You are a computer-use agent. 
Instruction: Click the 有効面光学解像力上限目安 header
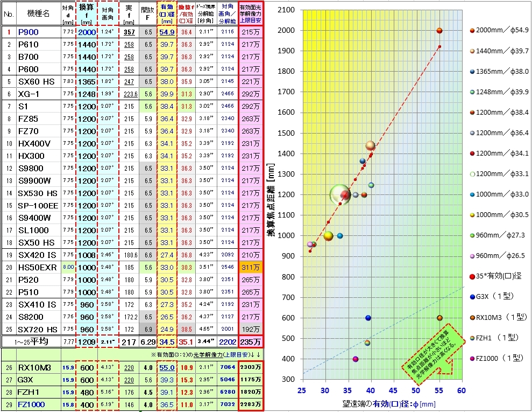click(x=251, y=13)
